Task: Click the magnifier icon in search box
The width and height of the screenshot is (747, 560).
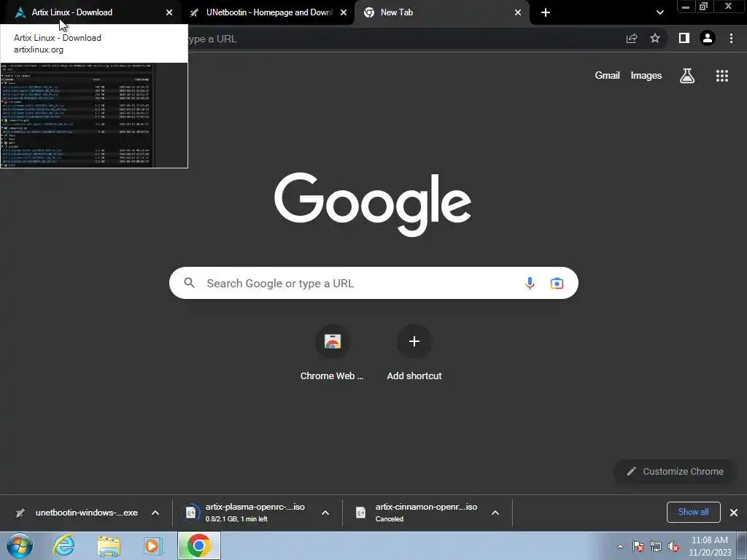Action: click(x=189, y=283)
